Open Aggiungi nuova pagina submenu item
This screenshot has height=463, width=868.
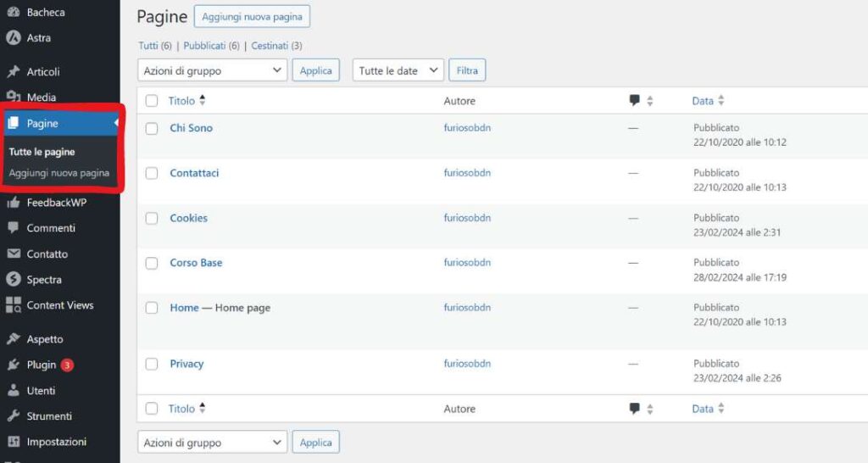coord(59,173)
